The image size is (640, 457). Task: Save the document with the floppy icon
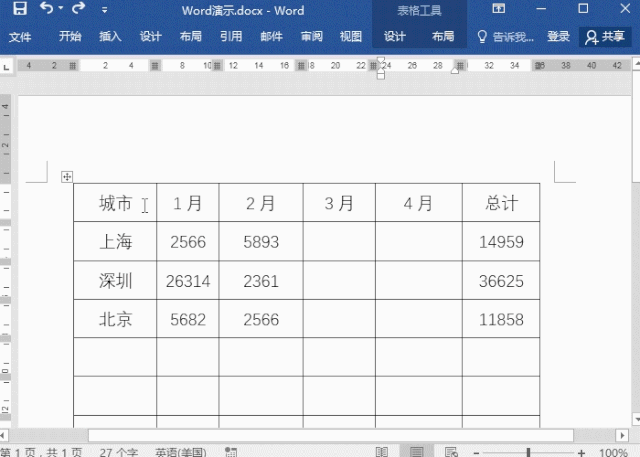click(x=20, y=9)
